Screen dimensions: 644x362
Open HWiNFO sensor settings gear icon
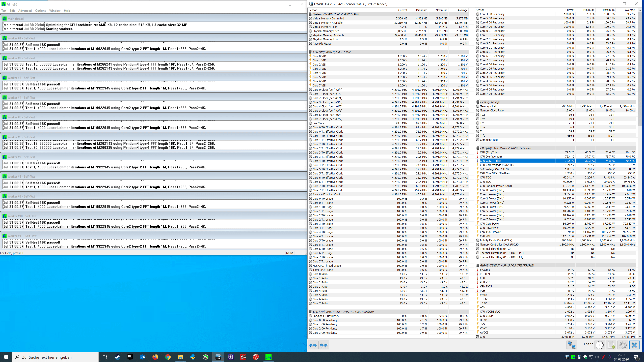623,345
